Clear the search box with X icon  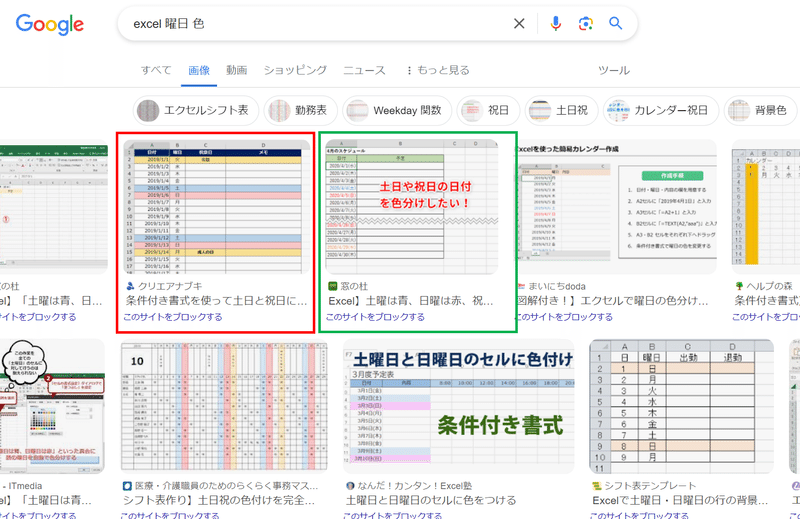click(x=519, y=23)
